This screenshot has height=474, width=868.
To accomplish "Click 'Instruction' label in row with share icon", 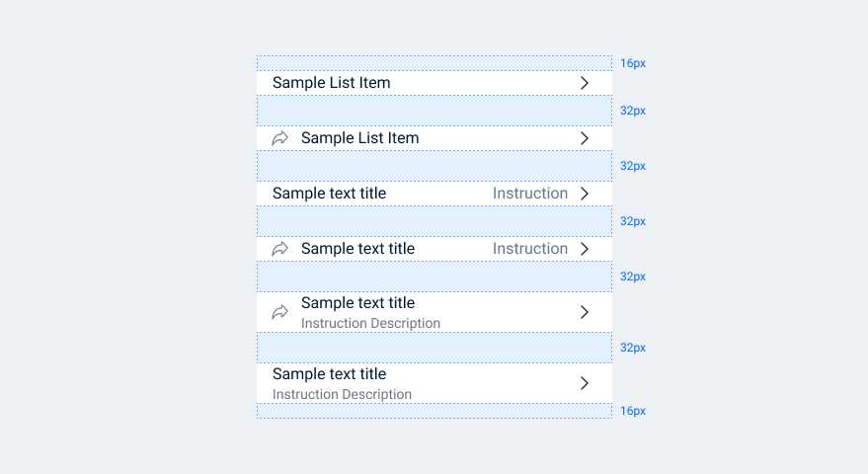I will (x=530, y=249).
